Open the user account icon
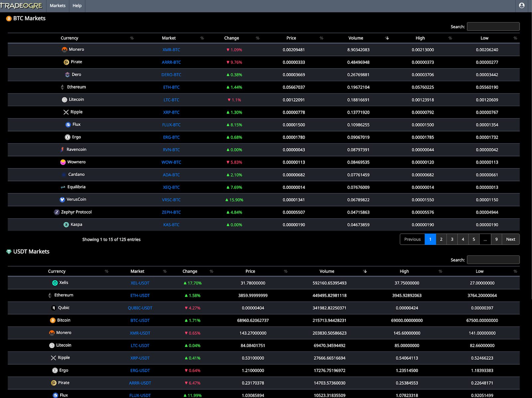 coord(522,5)
